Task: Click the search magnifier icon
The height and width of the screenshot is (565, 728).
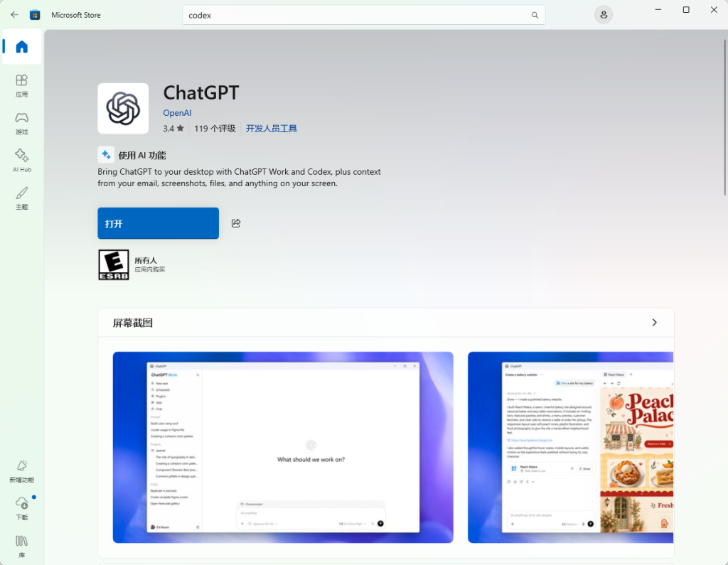Action: pyautogui.click(x=535, y=16)
